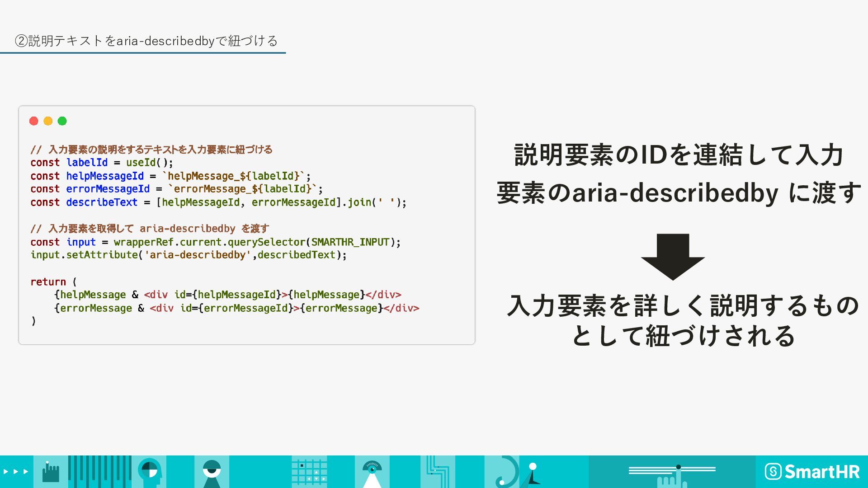Viewport: 868px width, 488px height.
Task: Click the calendar grid icon
Action: click(309, 472)
